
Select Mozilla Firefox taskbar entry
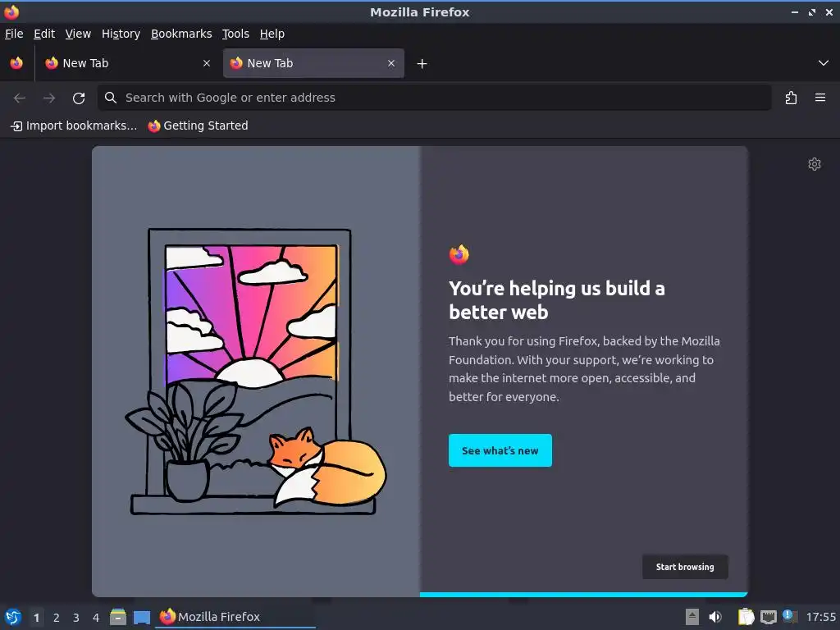click(x=235, y=617)
